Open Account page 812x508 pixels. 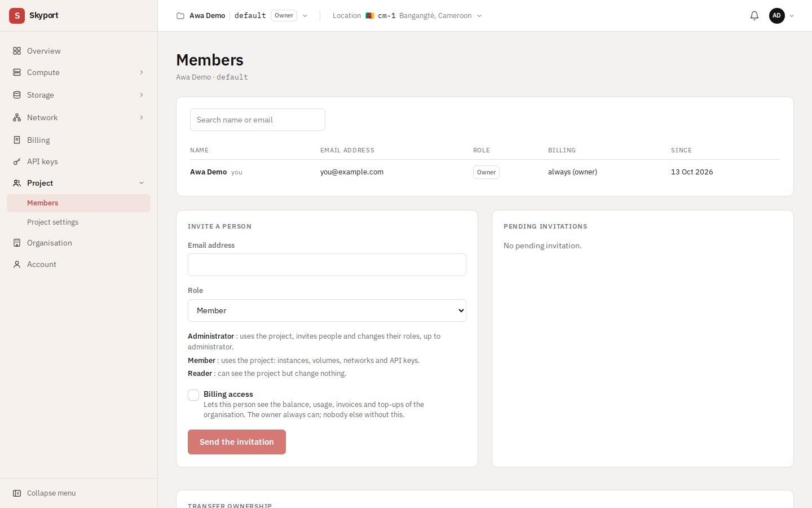(x=78, y=264)
